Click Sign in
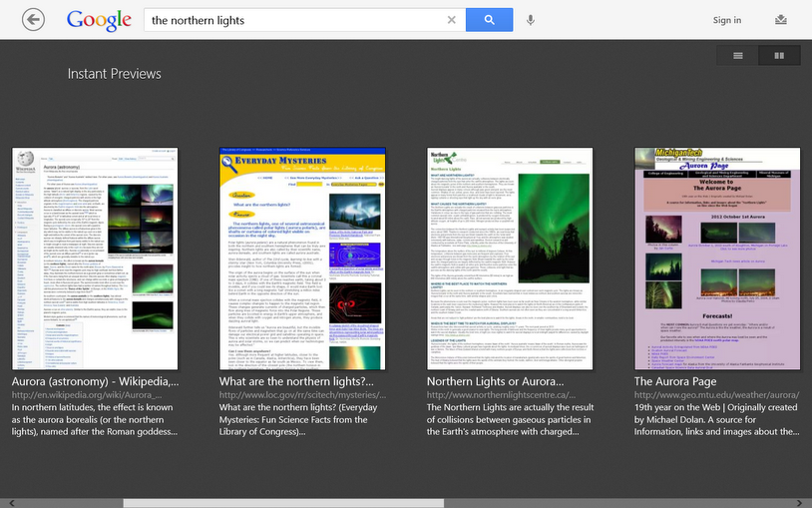This screenshot has height=508, width=812. click(x=726, y=20)
